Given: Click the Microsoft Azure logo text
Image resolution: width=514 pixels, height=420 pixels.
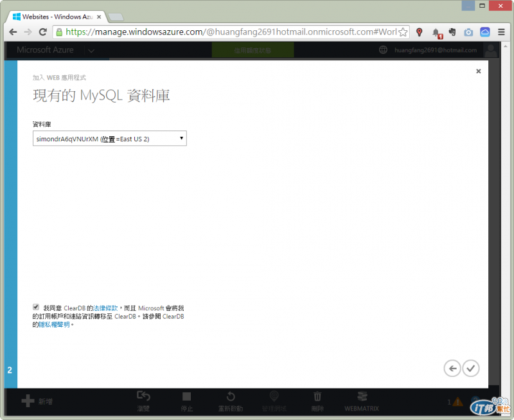Looking at the screenshot, I should click(45, 50).
